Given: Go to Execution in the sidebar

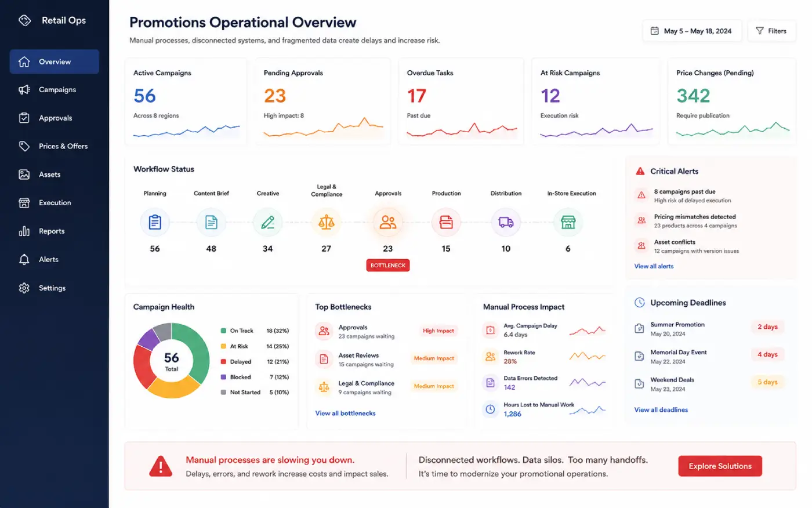Looking at the screenshot, I should coord(55,203).
